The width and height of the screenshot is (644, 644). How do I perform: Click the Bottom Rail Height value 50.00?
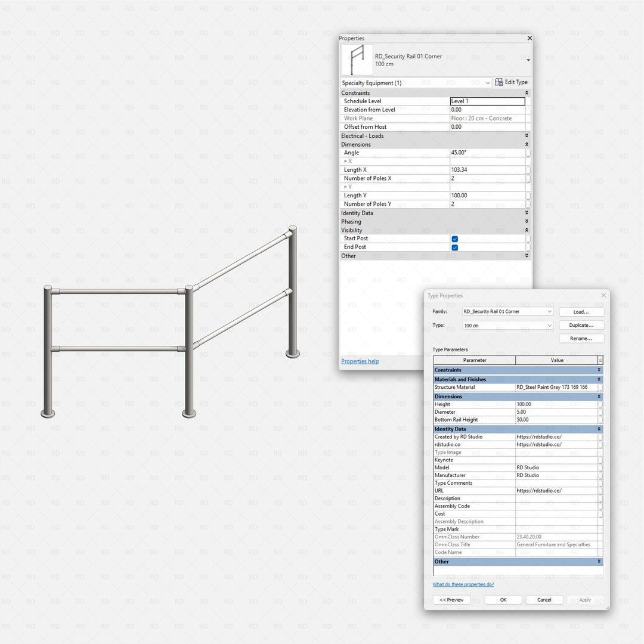coord(556,420)
